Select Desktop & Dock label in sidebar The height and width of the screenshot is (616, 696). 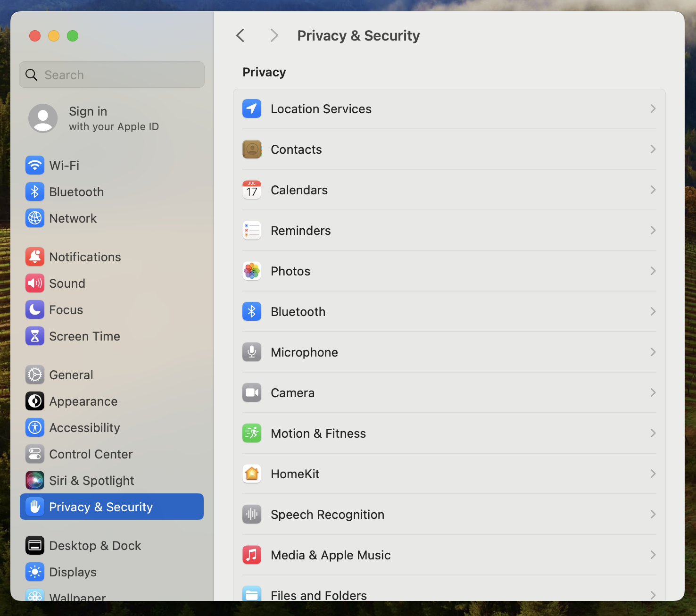click(95, 546)
